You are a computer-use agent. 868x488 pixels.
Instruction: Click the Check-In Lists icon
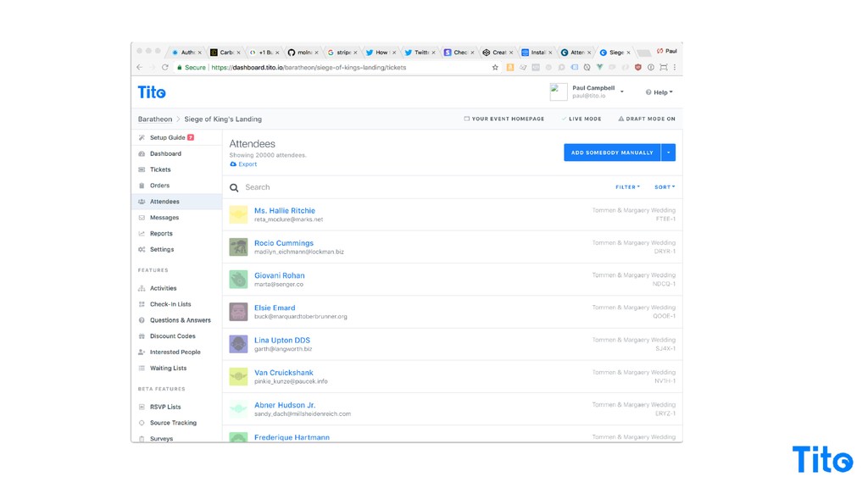coord(142,304)
